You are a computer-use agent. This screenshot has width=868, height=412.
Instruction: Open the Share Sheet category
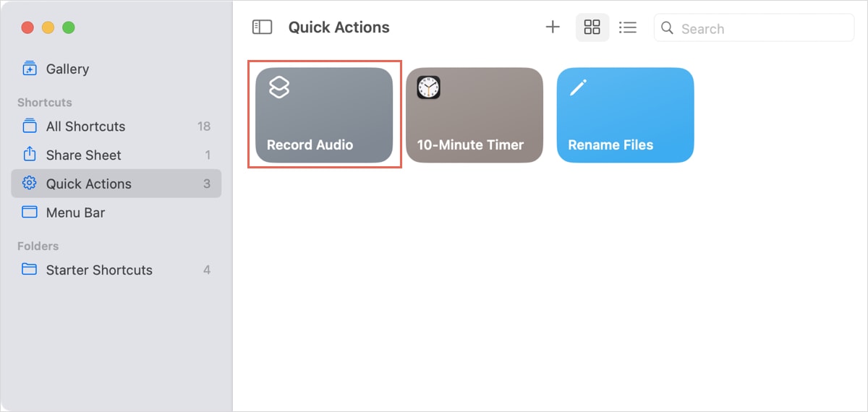116,155
